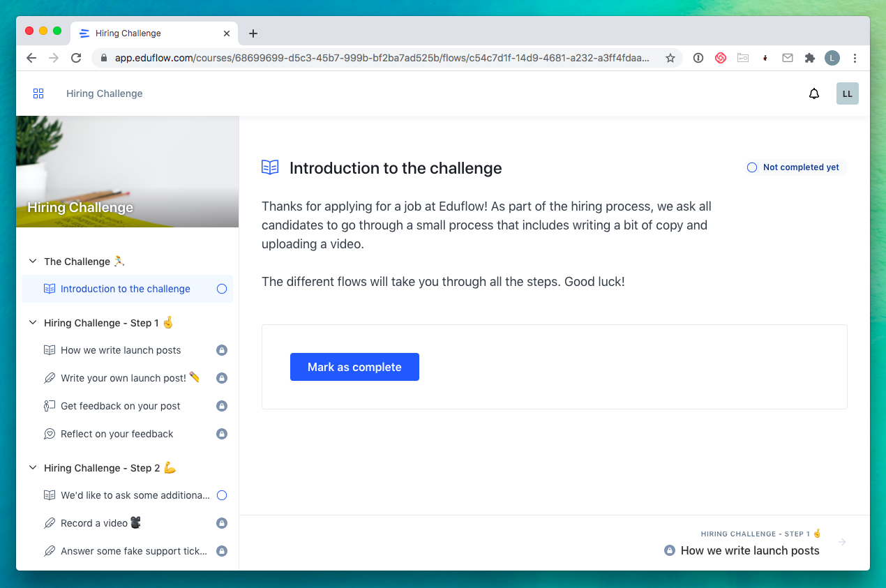886x588 pixels.
Task: Open Write your own launch post activity
Action: 127,378
